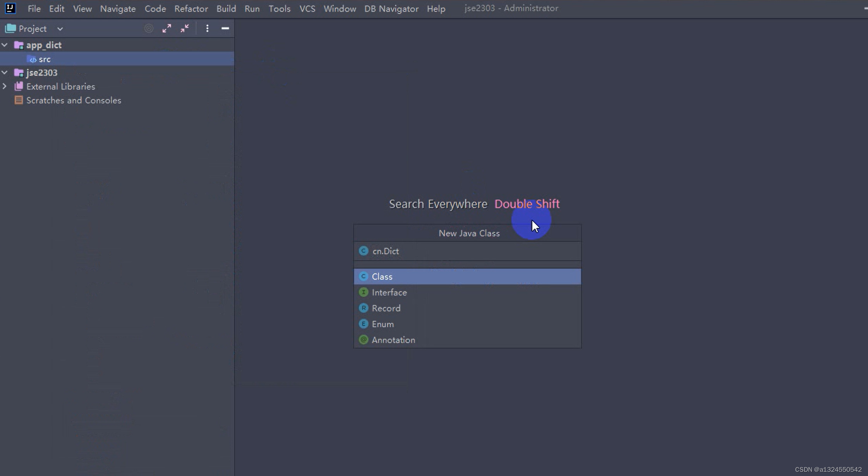The height and width of the screenshot is (476, 868).
Task: Open Project panel options three-dot menu
Action: pyautogui.click(x=207, y=29)
